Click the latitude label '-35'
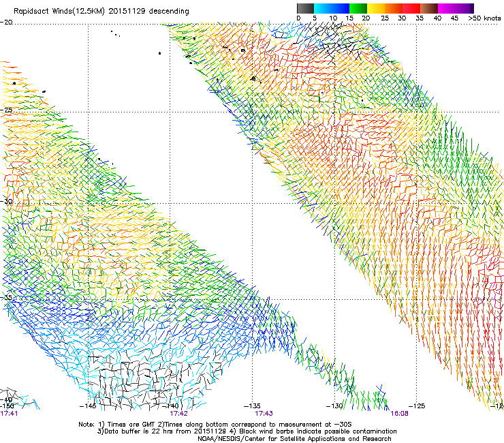Viewport: 504px width, 443px height. [6, 297]
